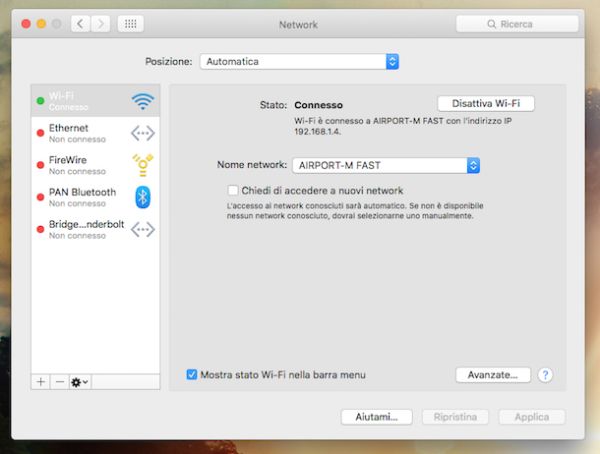This screenshot has height=454, width=600.
Task: Enable 'Chiedi di accedere a nuovi network'
Action: pos(233,190)
